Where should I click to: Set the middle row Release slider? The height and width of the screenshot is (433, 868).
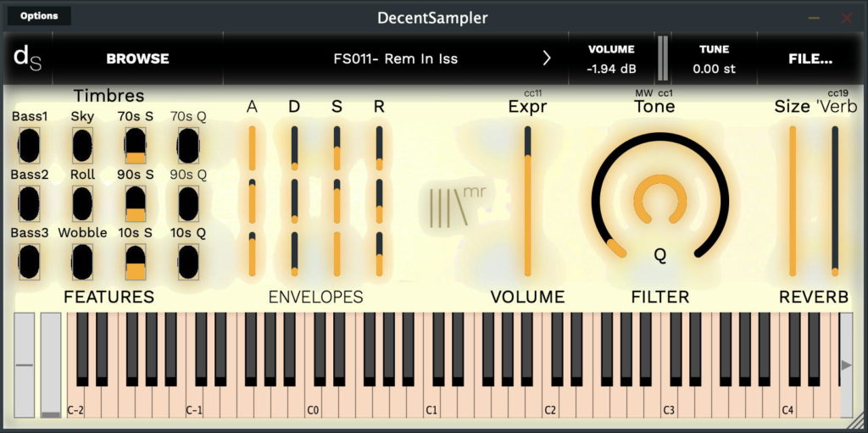379,201
